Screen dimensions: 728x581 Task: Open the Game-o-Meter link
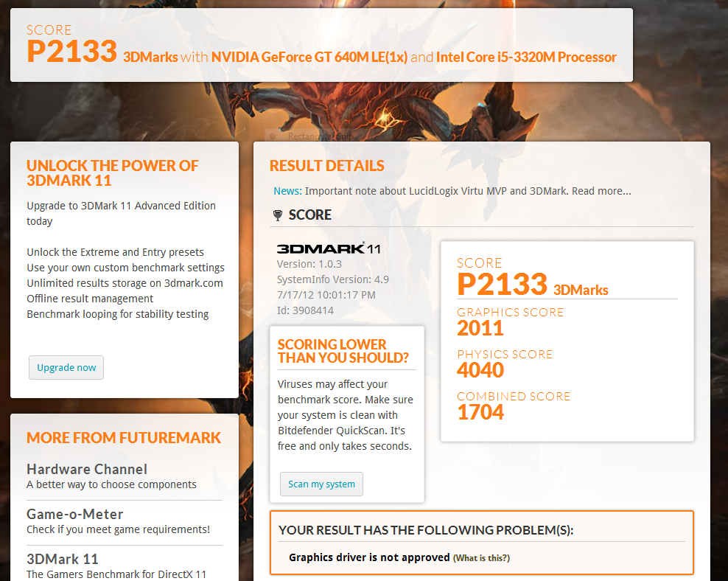point(74,514)
